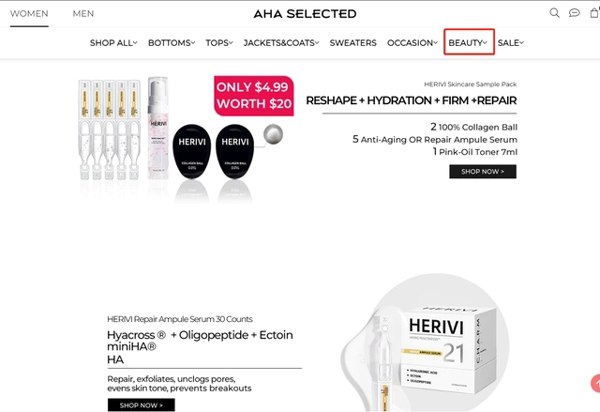Switch to the WOMEN tab
600x412 pixels.
tap(29, 13)
